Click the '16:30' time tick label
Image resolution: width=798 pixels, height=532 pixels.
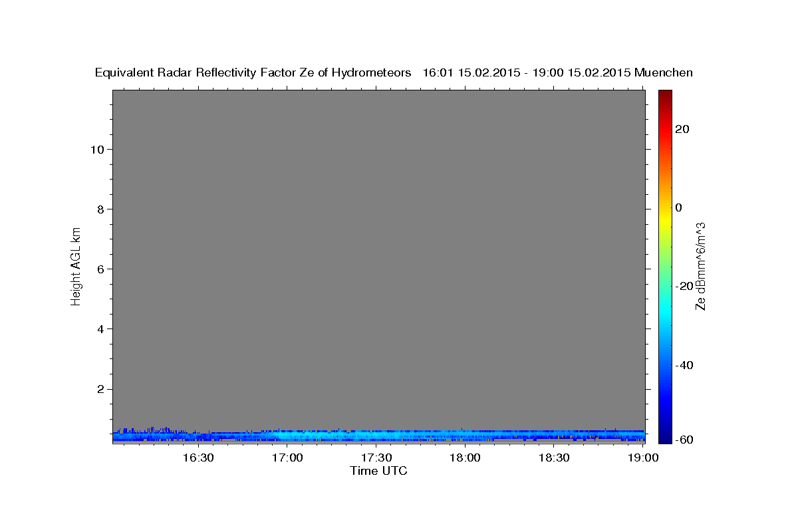pos(198,458)
